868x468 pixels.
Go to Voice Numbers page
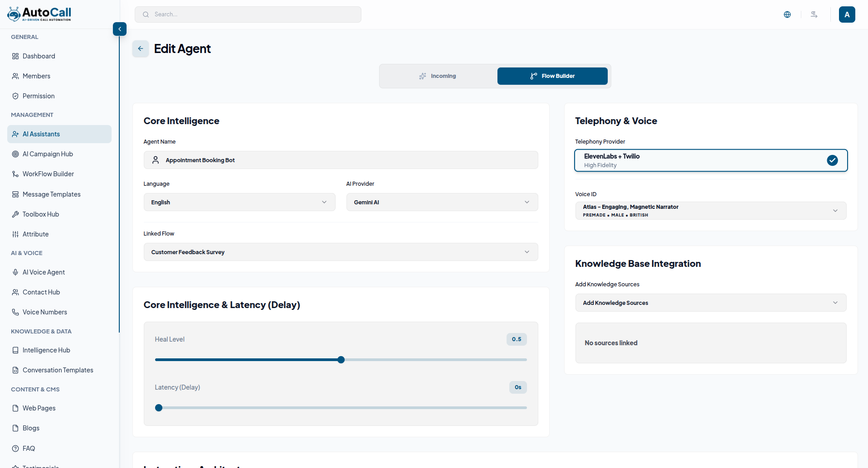tap(59, 312)
